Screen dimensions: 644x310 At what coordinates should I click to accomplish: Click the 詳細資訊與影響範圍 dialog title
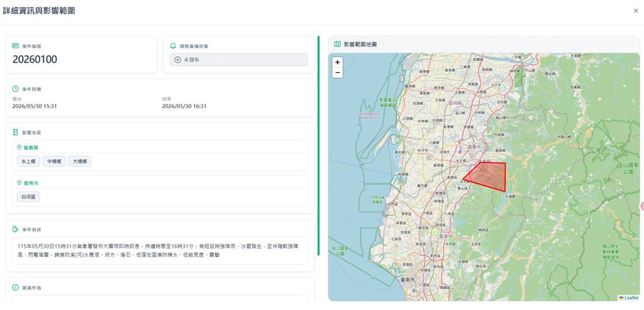point(39,11)
